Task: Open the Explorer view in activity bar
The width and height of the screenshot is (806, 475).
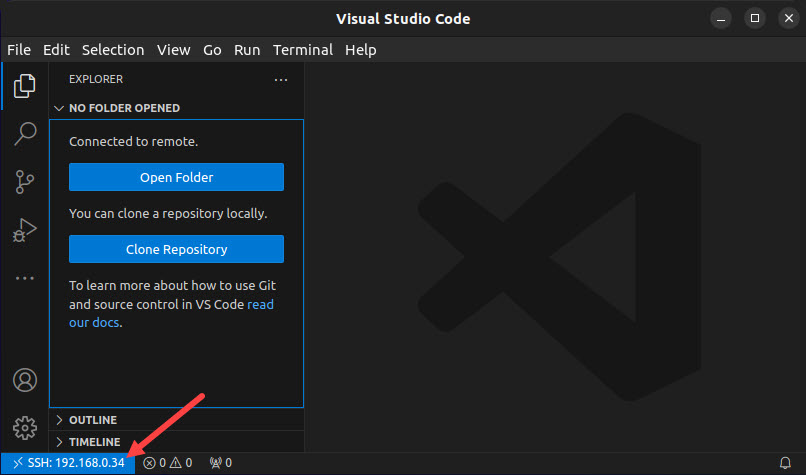Action: pyautogui.click(x=24, y=87)
